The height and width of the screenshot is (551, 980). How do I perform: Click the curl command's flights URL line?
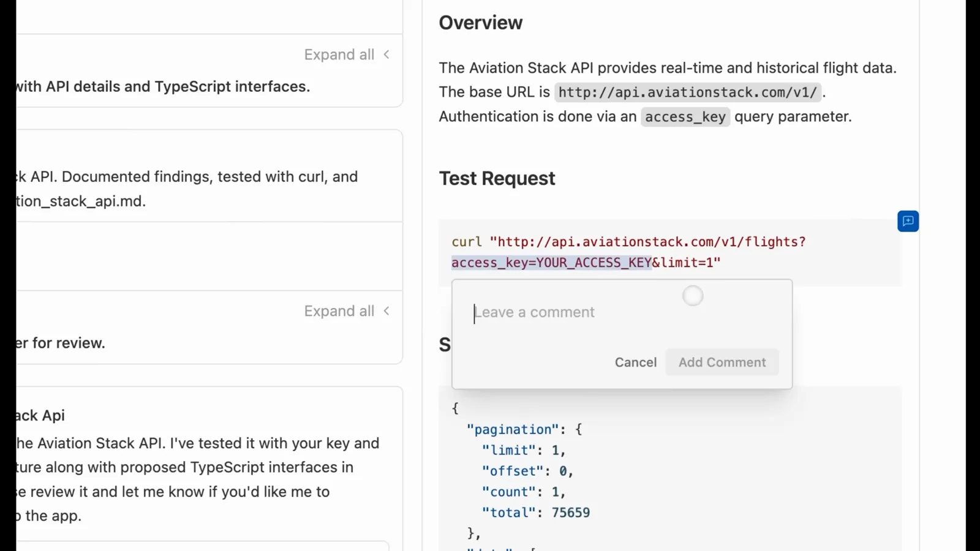(628, 242)
